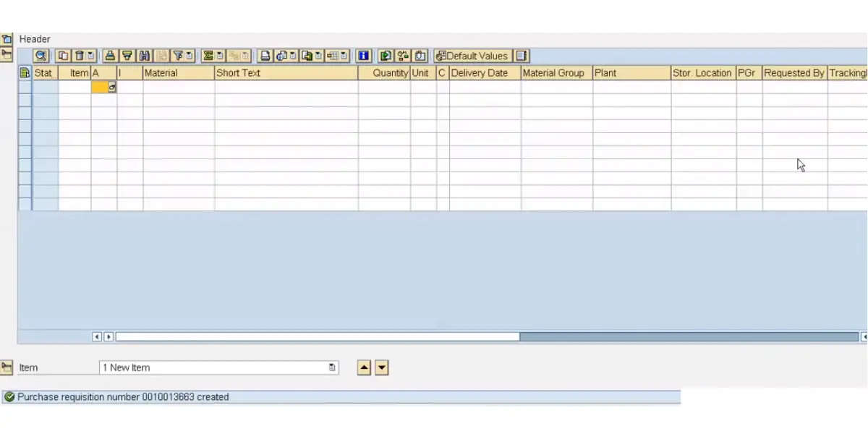868x434 pixels.
Task: Click the Print icon in toolbar
Action: coord(265,56)
